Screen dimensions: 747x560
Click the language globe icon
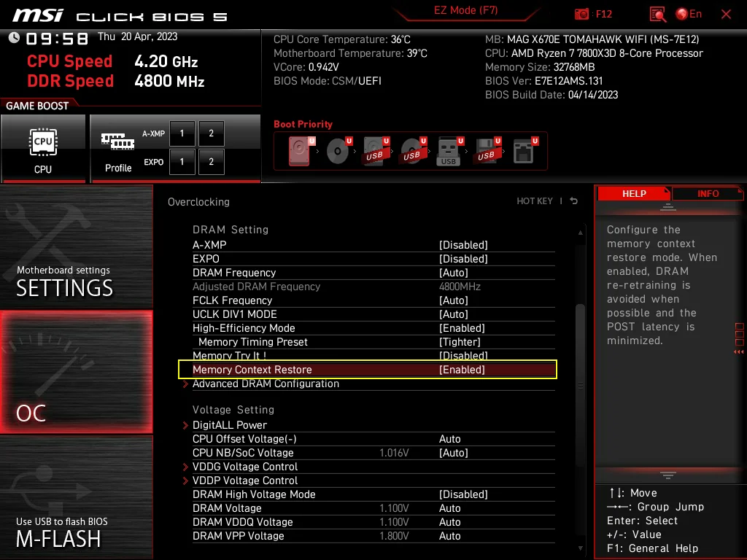[x=682, y=14]
